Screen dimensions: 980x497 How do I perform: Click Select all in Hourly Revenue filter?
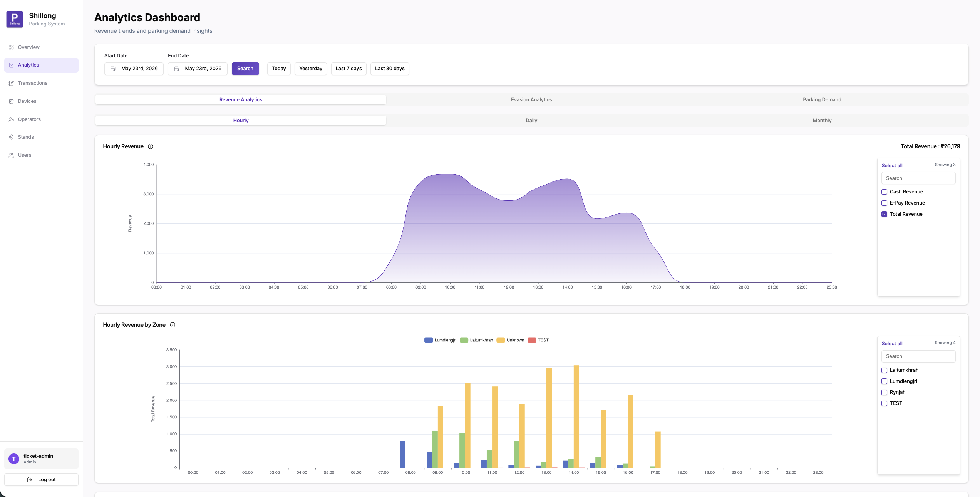tap(892, 165)
